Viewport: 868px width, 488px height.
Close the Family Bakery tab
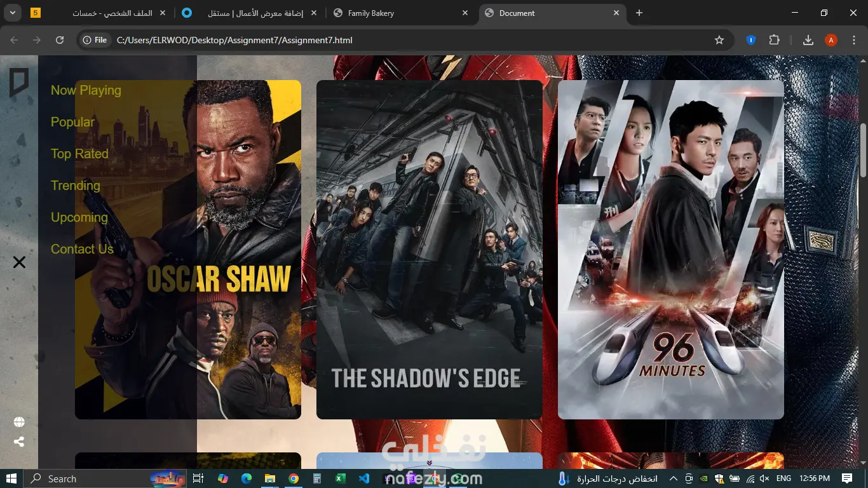(465, 13)
